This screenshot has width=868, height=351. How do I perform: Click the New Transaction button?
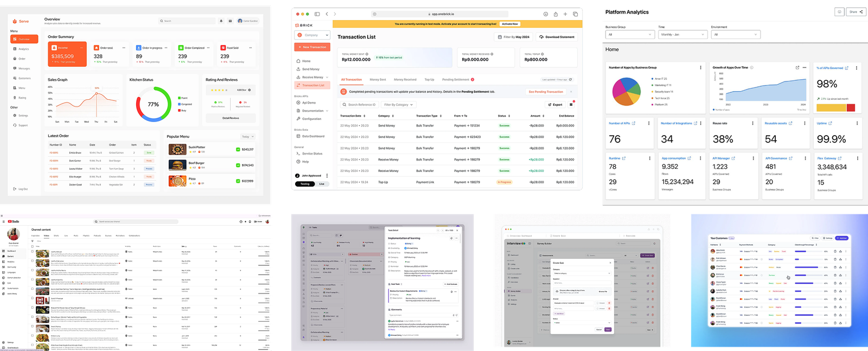tap(312, 47)
